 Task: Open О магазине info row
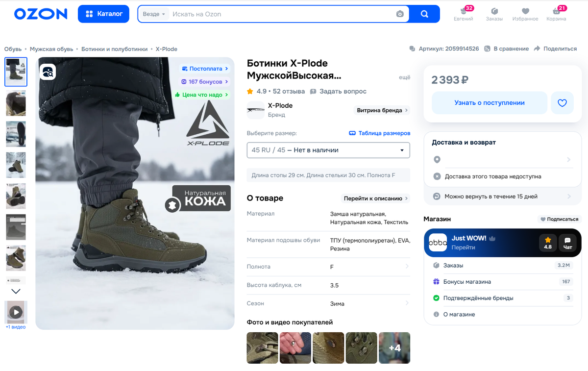point(502,314)
